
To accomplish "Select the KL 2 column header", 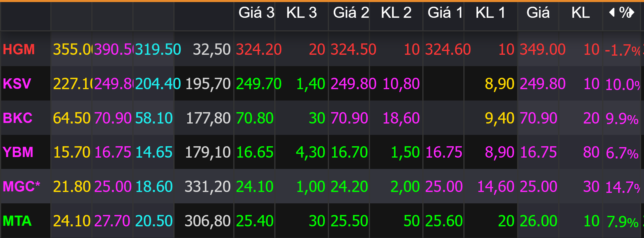I will pos(396,13).
